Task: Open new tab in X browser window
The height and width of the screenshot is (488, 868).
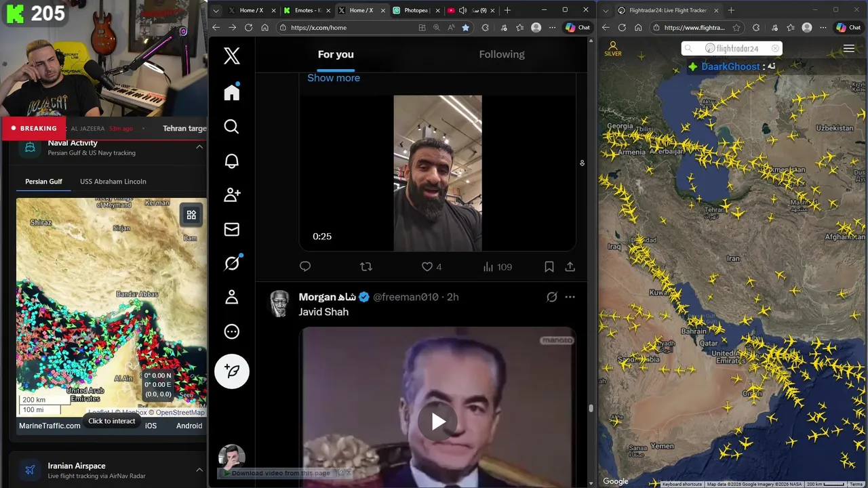Action: coord(507,10)
